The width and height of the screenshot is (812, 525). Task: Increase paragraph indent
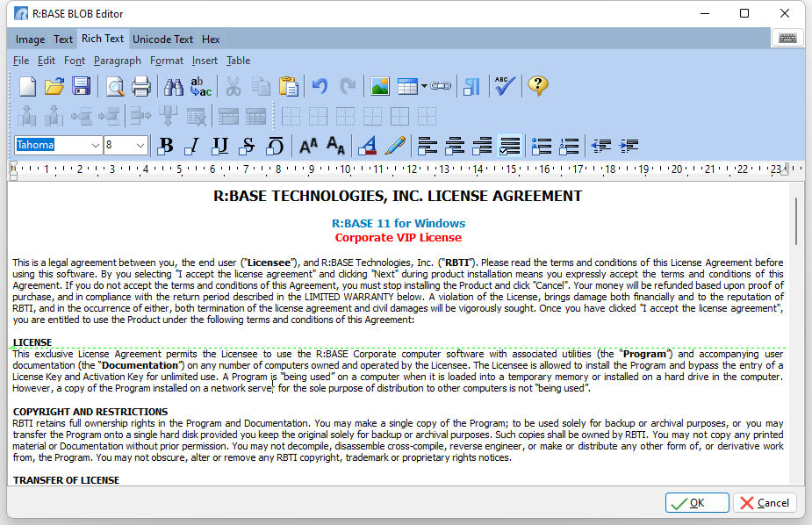[629, 146]
